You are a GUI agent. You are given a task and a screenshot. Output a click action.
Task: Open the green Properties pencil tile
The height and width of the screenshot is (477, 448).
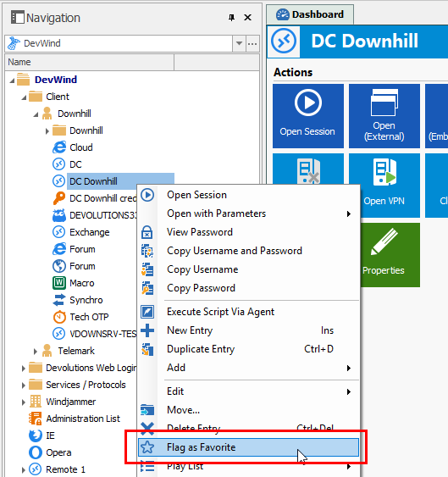[x=390, y=255]
